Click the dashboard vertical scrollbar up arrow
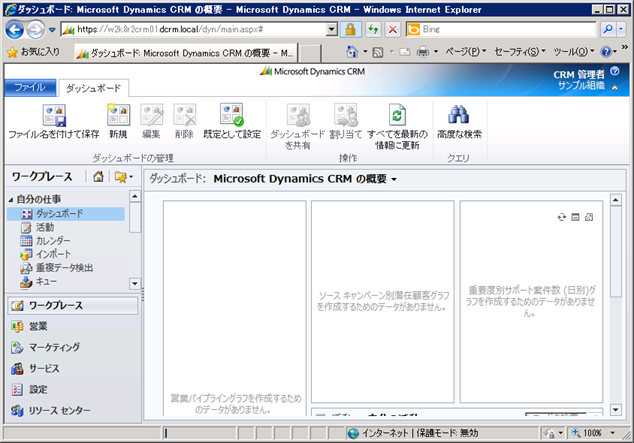Viewport: 634px width, 443px height. (615, 200)
